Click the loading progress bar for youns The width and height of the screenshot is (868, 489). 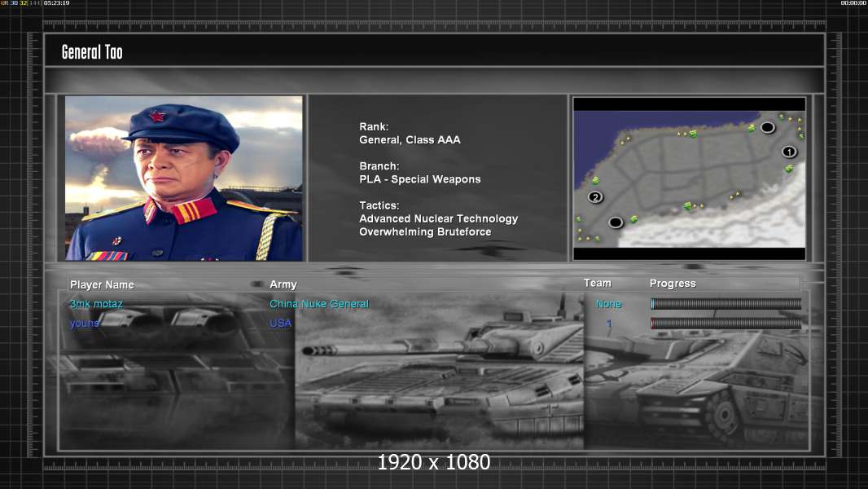click(x=726, y=323)
